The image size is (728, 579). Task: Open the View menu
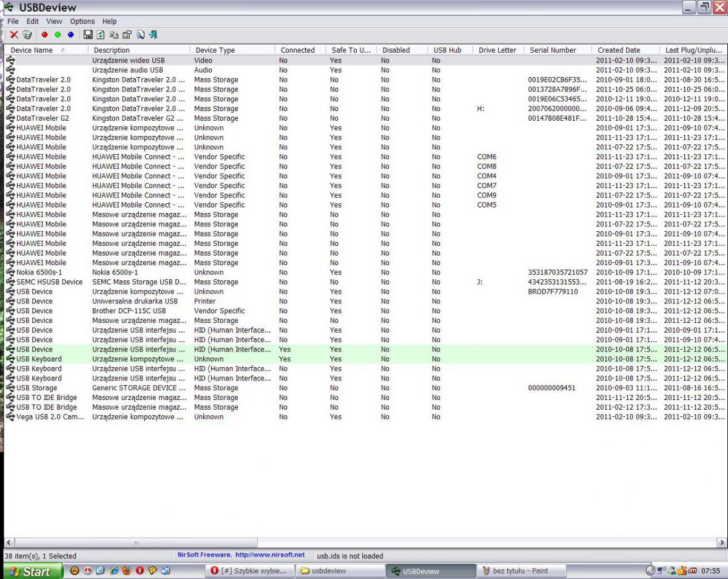pyautogui.click(x=54, y=21)
